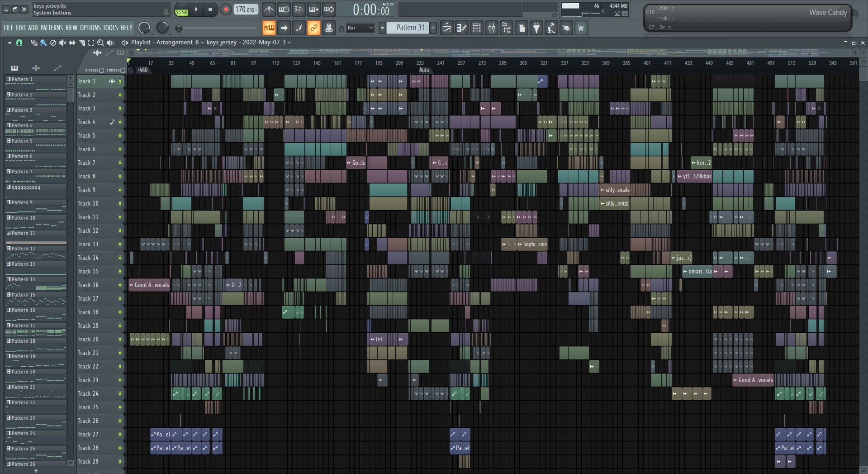
Task: Mute Track 5 using its green LED
Action: coord(120,136)
